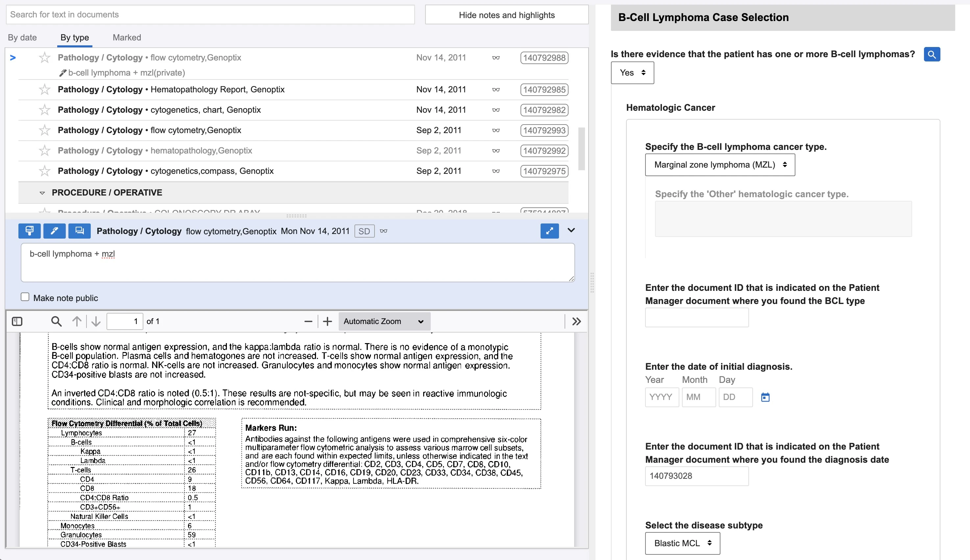Change the B-cell lymphoma cancer type dropdown

click(719, 165)
